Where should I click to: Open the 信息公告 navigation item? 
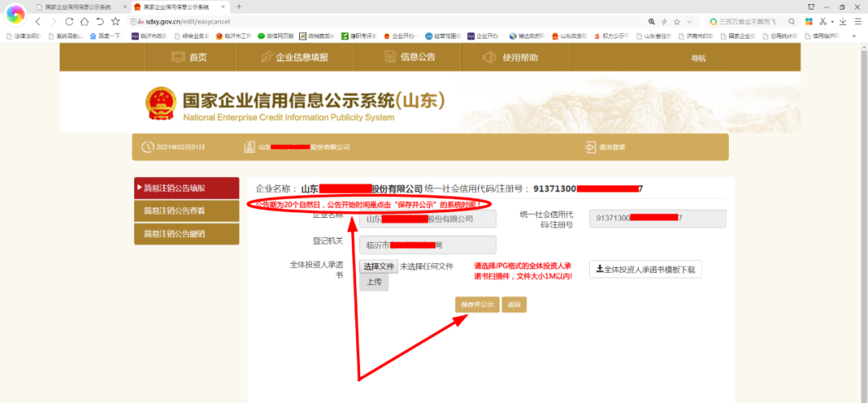(x=410, y=57)
